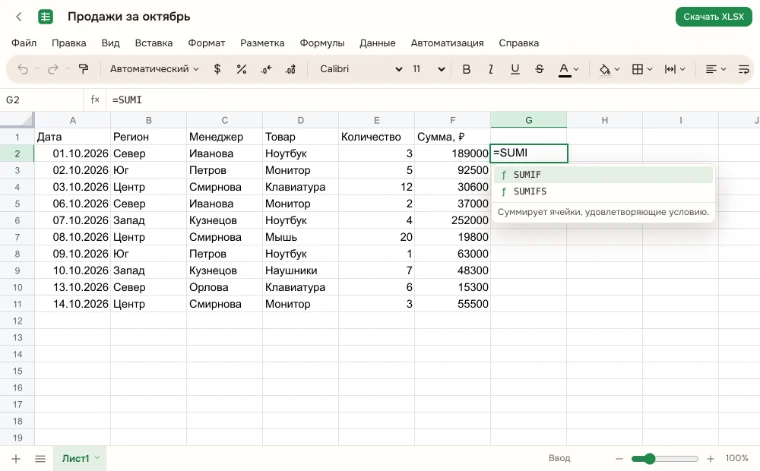
Task: Click the merge cells icon
Action: [x=670, y=69]
